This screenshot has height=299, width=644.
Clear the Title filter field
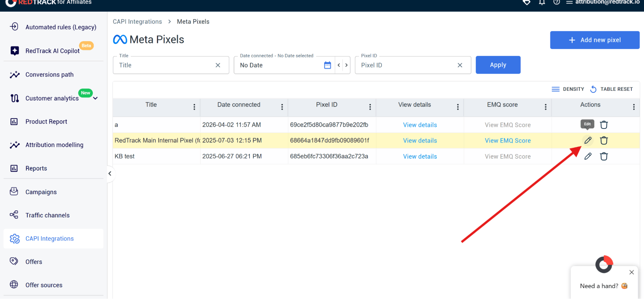[218, 65]
